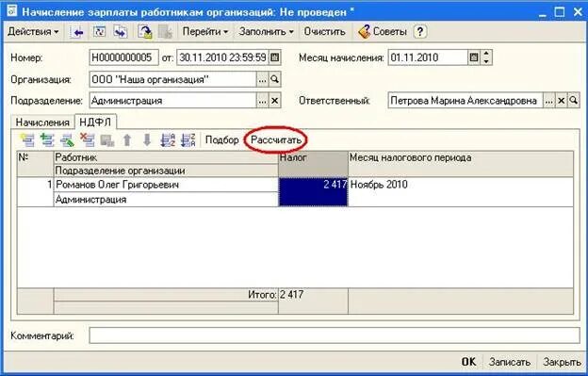Click the Закрыть button
588x376 pixels.
pos(562,362)
